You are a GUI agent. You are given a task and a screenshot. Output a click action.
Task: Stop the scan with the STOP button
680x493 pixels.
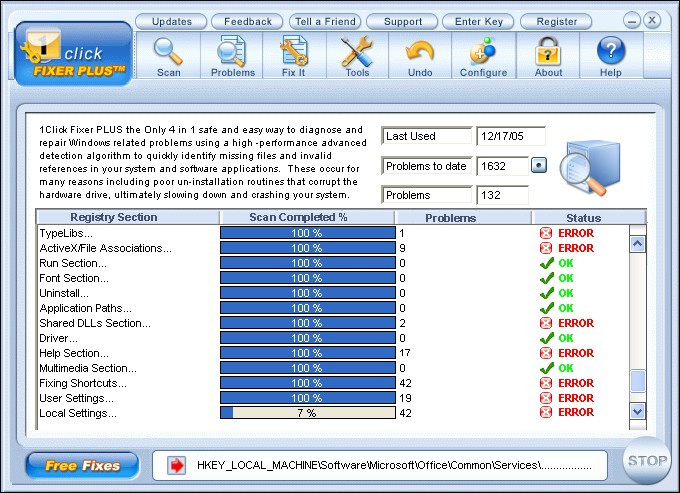point(647,461)
